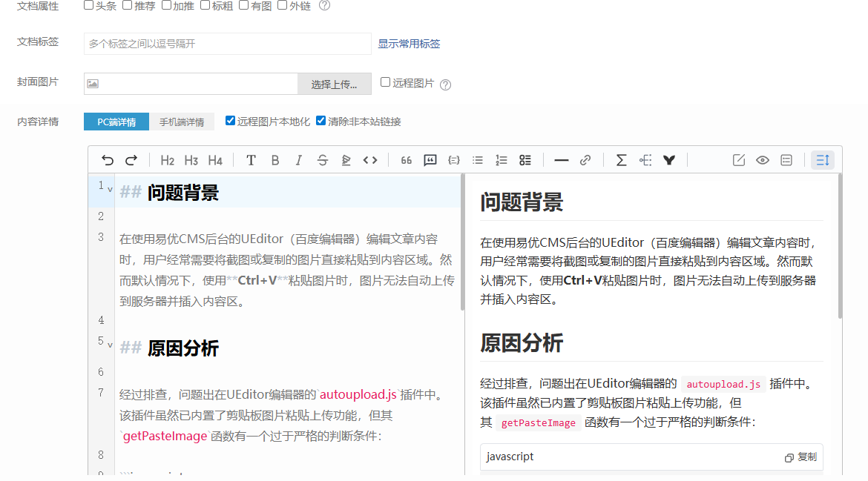The height and width of the screenshot is (481, 868).
Task: Switch to edit-only mode pencil icon
Action: coord(738,160)
